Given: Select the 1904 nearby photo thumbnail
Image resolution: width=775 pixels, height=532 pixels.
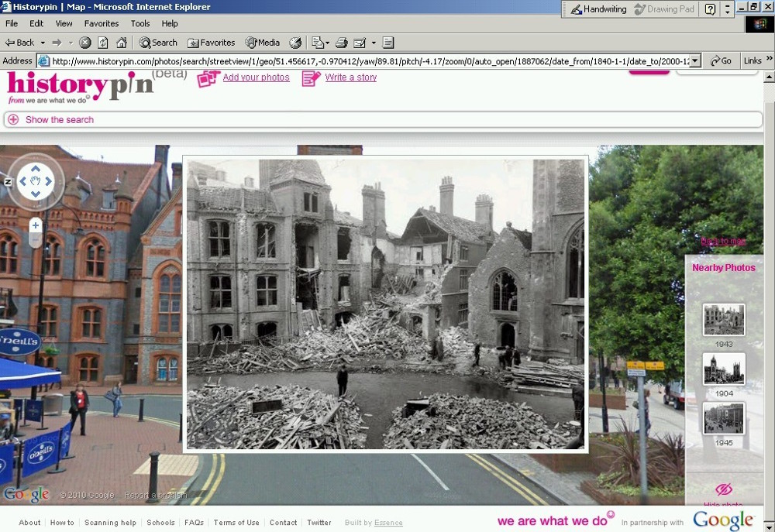Looking at the screenshot, I should click(x=724, y=369).
